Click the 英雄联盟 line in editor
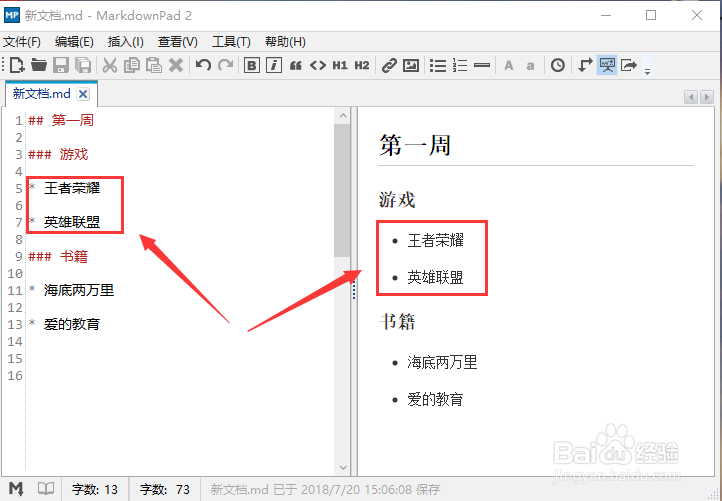This screenshot has width=722, height=501. point(64,222)
